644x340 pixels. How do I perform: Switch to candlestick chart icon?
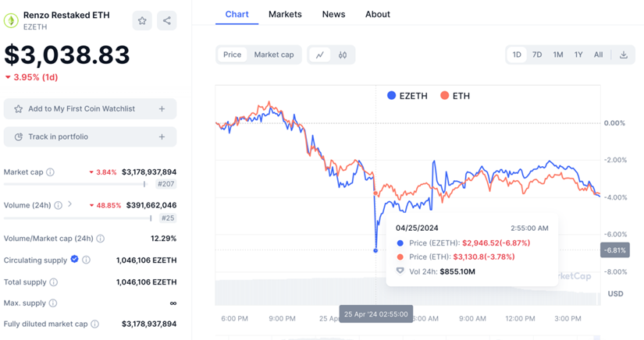(x=343, y=55)
